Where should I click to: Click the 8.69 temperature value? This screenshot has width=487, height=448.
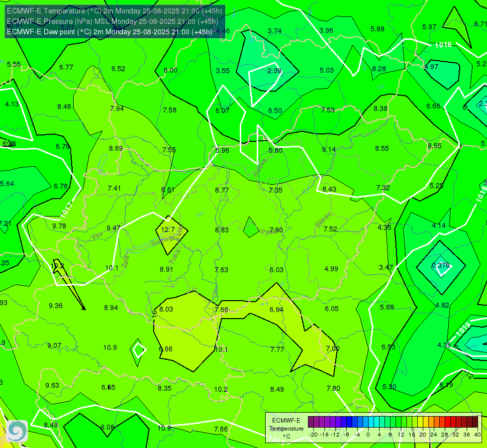pos(115,149)
